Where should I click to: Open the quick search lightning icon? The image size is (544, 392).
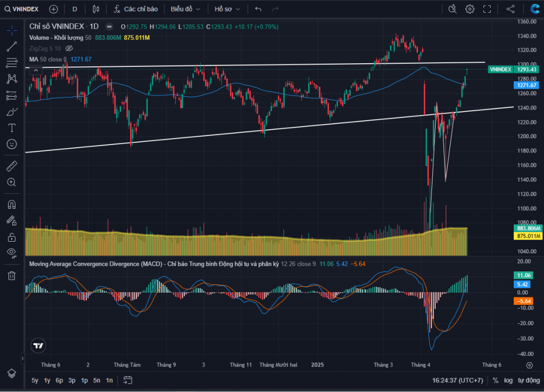point(453,9)
